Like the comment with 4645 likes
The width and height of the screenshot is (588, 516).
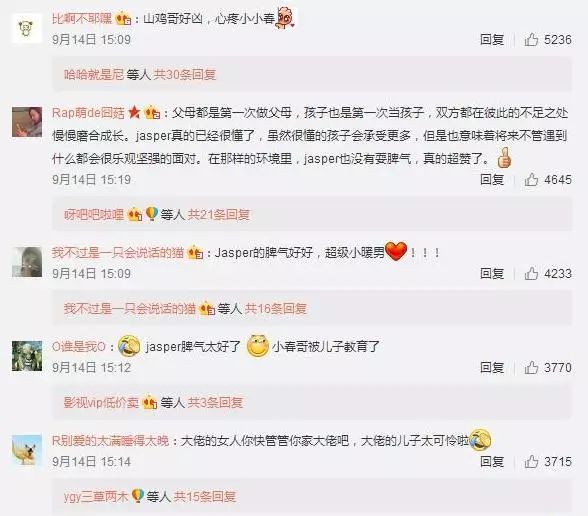[531, 180]
